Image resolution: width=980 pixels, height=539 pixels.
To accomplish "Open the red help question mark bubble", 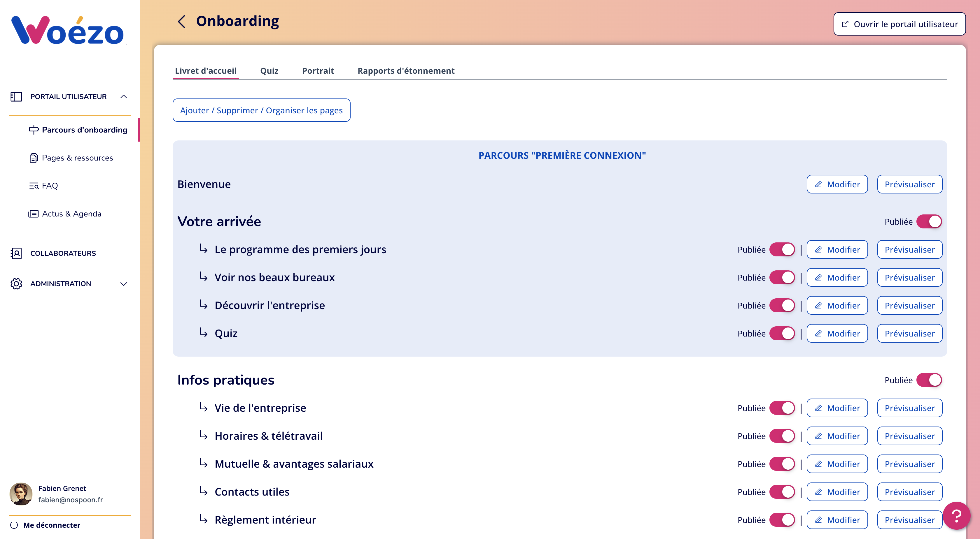I will point(956,515).
